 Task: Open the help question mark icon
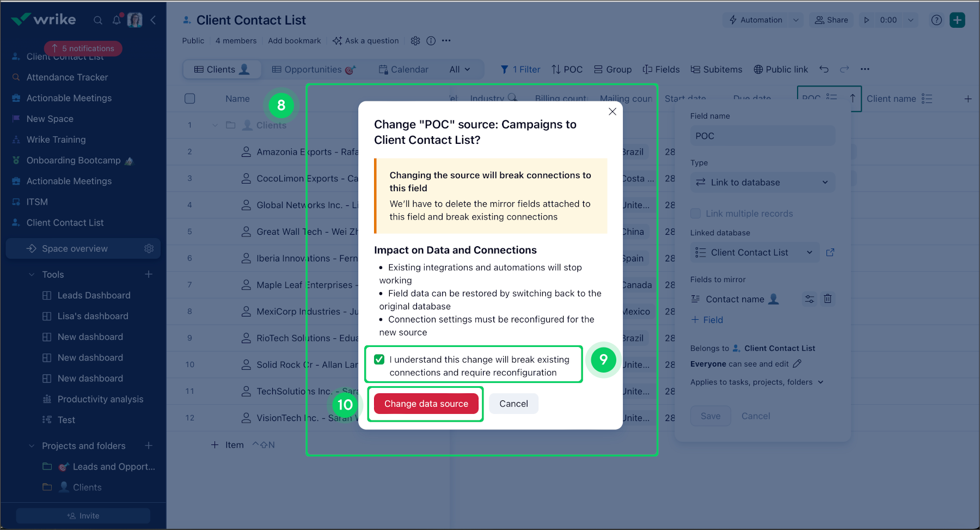pyautogui.click(x=936, y=20)
